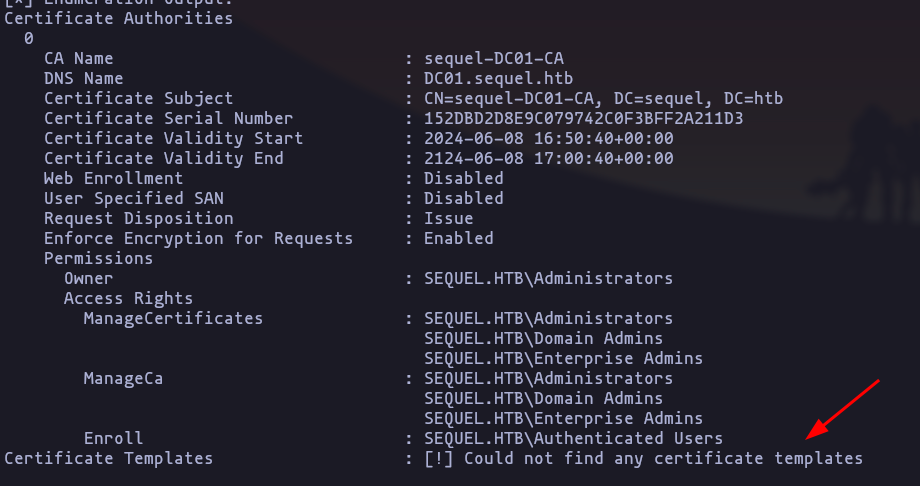Click the Certificate Validity Start date value

549,139
